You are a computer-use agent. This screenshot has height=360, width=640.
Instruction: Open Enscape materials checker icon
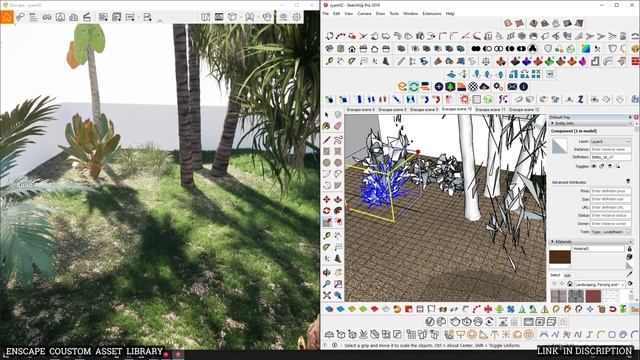click(x=473, y=87)
